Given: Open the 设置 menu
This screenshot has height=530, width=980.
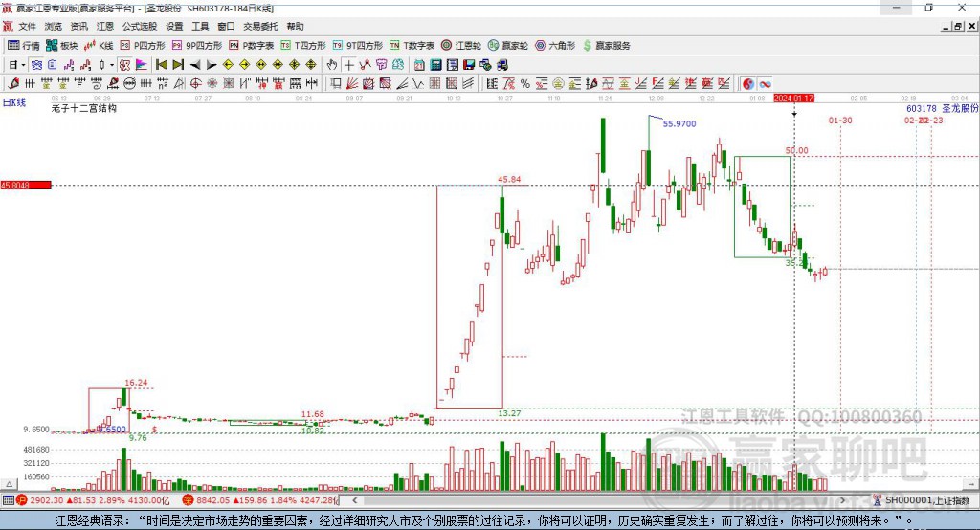Looking at the screenshot, I should pyautogui.click(x=174, y=26).
